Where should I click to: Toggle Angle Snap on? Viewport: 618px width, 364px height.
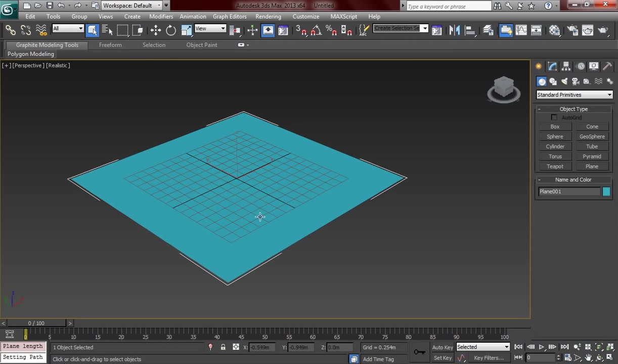(x=316, y=30)
